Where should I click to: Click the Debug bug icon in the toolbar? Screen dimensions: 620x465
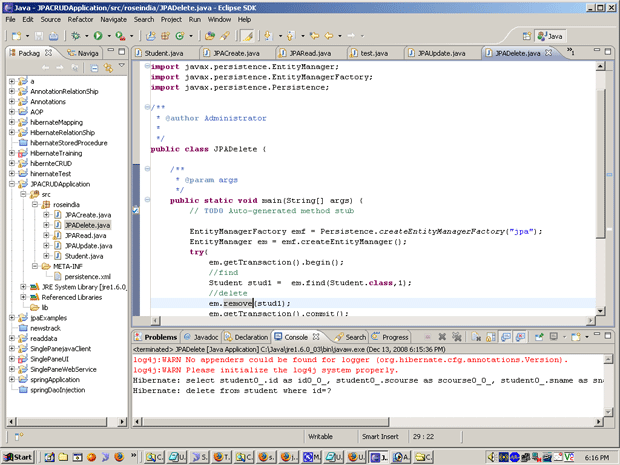76,36
